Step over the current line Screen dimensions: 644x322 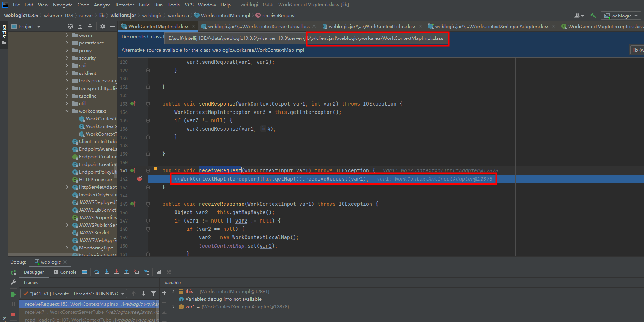(x=97, y=272)
